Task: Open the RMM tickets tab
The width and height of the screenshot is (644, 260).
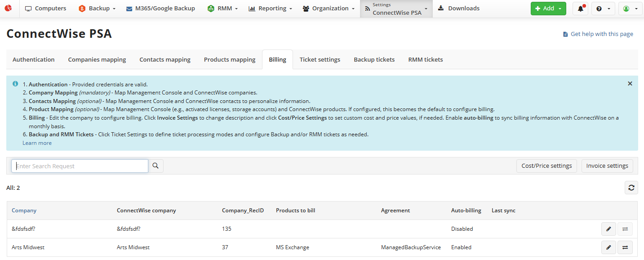Action: pyautogui.click(x=426, y=59)
